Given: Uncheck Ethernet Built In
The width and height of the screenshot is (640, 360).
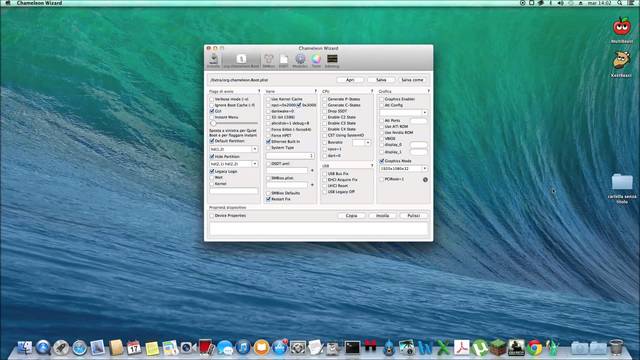Looking at the screenshot, I should 269,142.
